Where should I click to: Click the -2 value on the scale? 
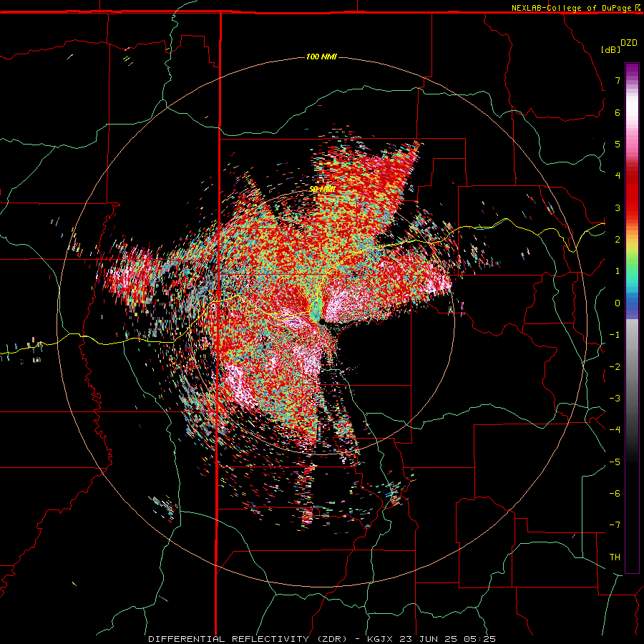tap(615, 367)
